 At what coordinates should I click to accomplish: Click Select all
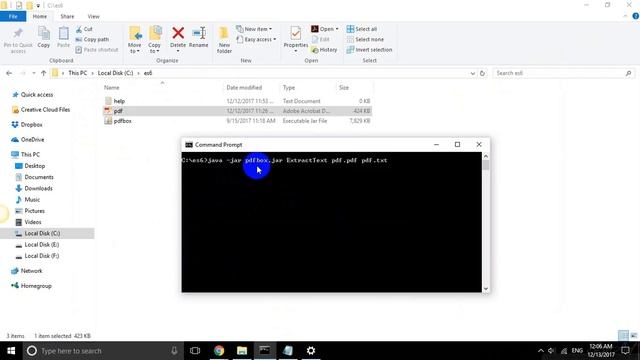[x=362, y=29]
